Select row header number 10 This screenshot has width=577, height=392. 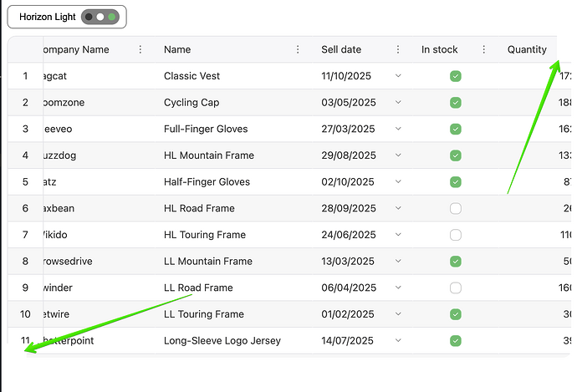pos(25,314)
